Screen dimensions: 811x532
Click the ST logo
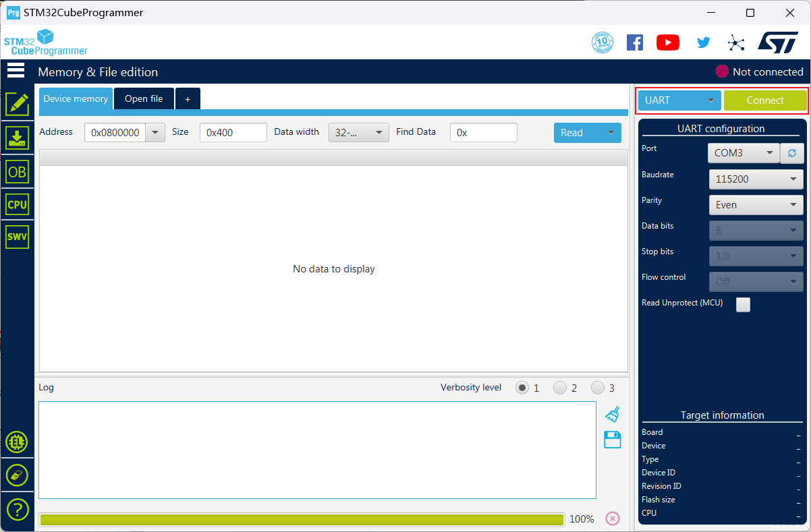point(778,42)
